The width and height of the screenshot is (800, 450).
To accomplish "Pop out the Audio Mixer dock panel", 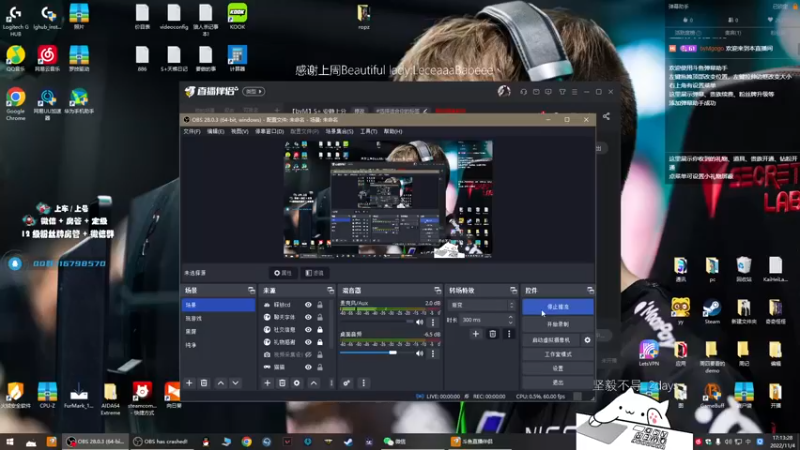I will tap(437, 290).
